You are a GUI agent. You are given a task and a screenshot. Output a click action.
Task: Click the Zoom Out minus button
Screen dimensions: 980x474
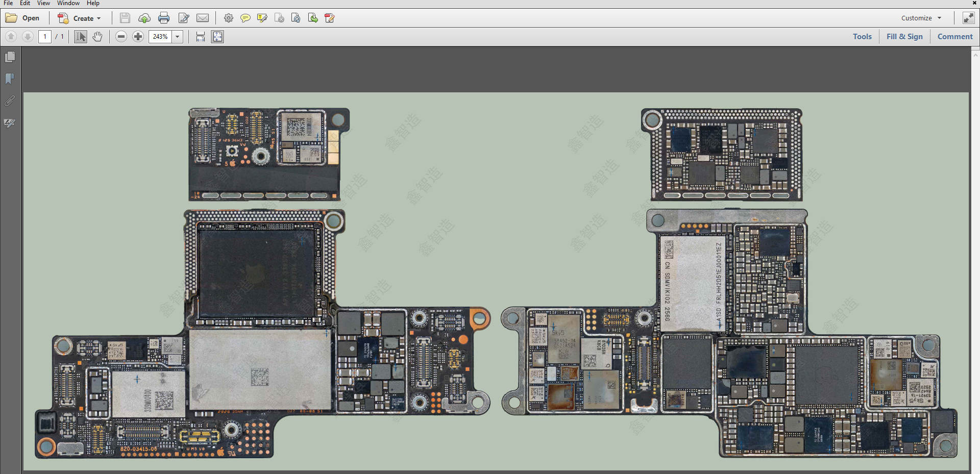[x=121, y=37]
